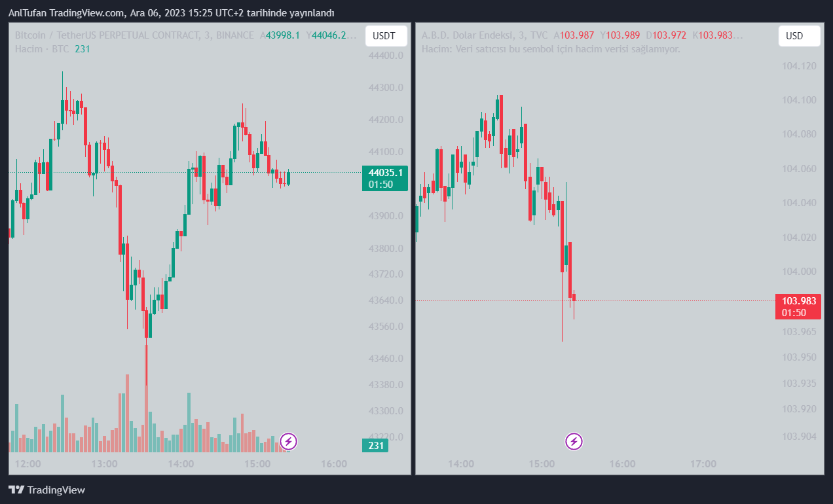The width and height of the screenshot is (833, 504).
Task: Click the 12:00 label on Bitcoin time axis
Action: [28, 464]
